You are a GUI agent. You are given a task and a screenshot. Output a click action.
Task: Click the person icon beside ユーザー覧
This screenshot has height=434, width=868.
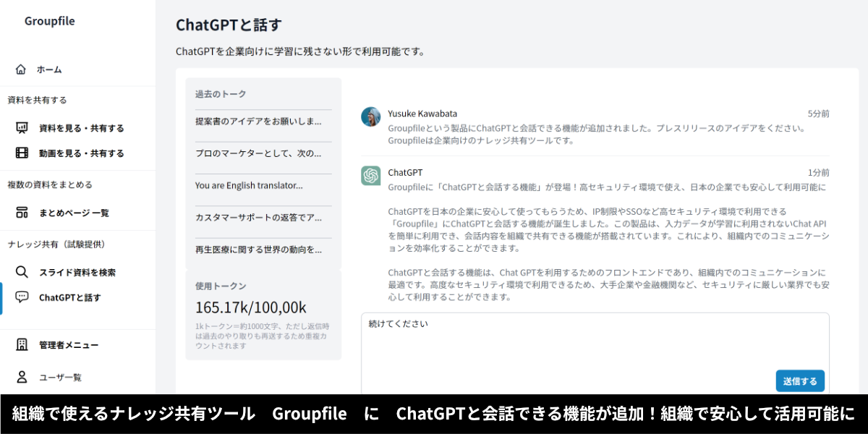click(22, 377)
